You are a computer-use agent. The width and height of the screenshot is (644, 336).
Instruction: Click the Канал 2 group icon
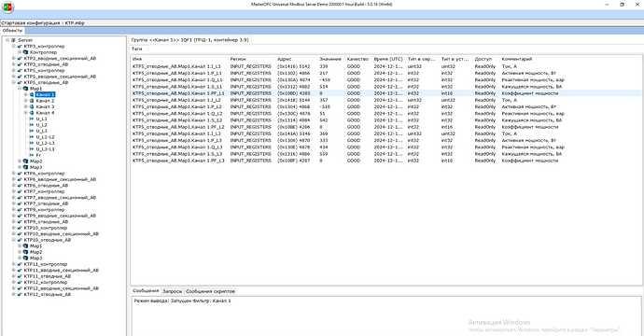tap(32, 101)
